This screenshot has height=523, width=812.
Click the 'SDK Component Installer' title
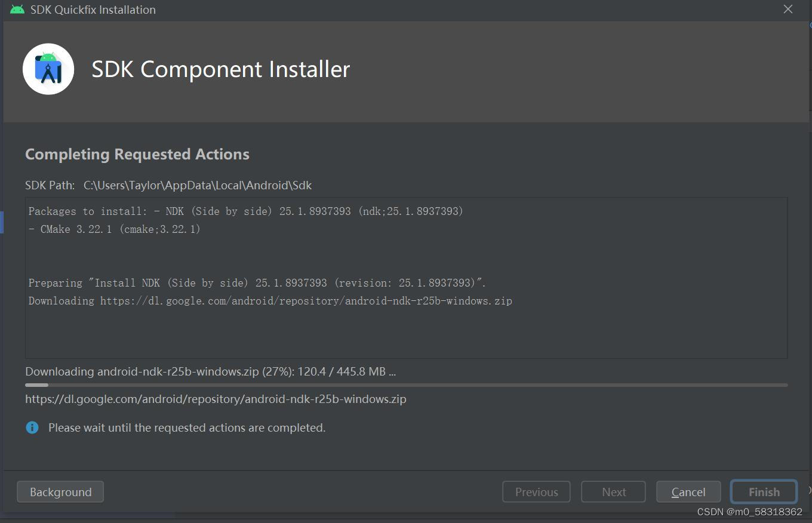point(221,69)
